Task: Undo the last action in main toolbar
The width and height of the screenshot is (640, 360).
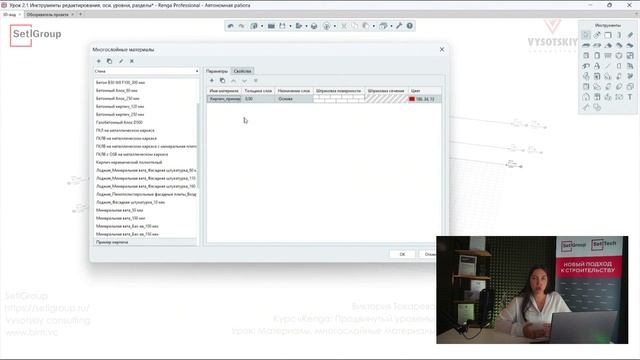Action: click(x=231, y=26)
